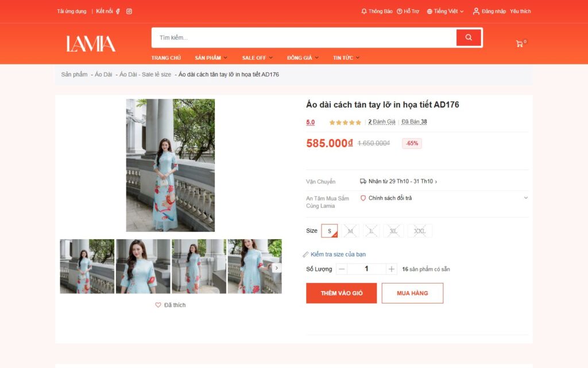Click the crossed-out 1.650.000đ price
588x368 pixels.
[x=373, y=143]
